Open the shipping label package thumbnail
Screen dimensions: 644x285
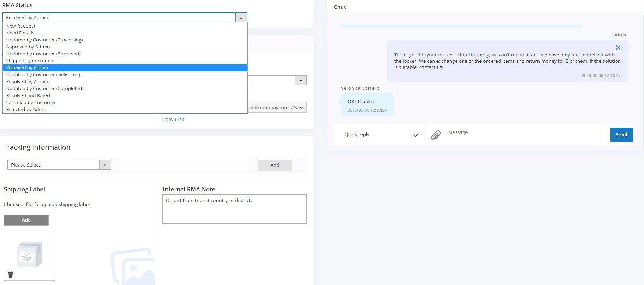[x=30, y=255]
